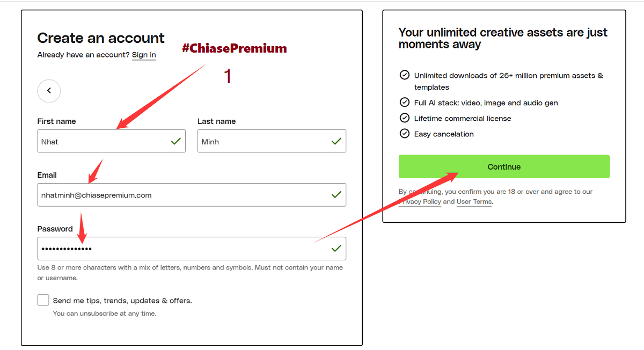Open the User Terms link
This screenshot has width=644, height=350.
coord(474,202)
